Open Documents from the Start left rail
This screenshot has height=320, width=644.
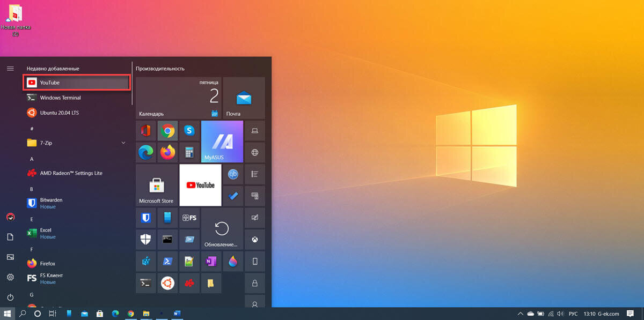(x=10, y=237)
